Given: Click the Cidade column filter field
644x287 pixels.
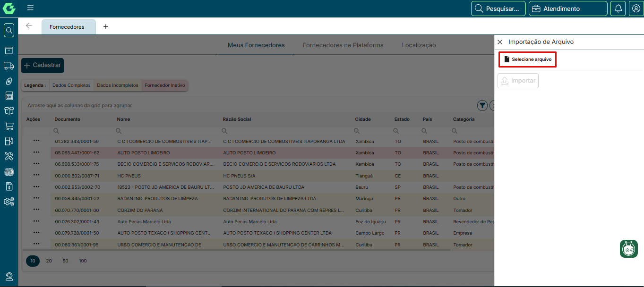Looking at the screenshot, I should [x=371, y=131].
